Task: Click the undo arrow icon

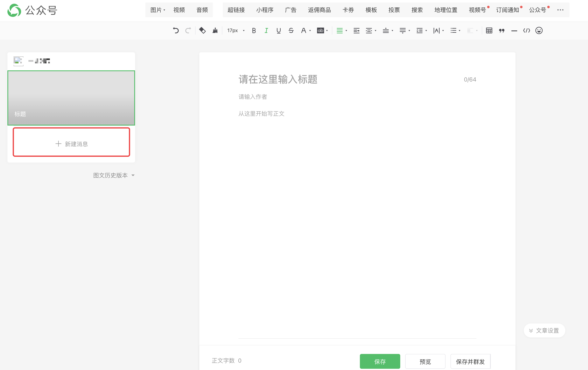Action: click(176, 30)
